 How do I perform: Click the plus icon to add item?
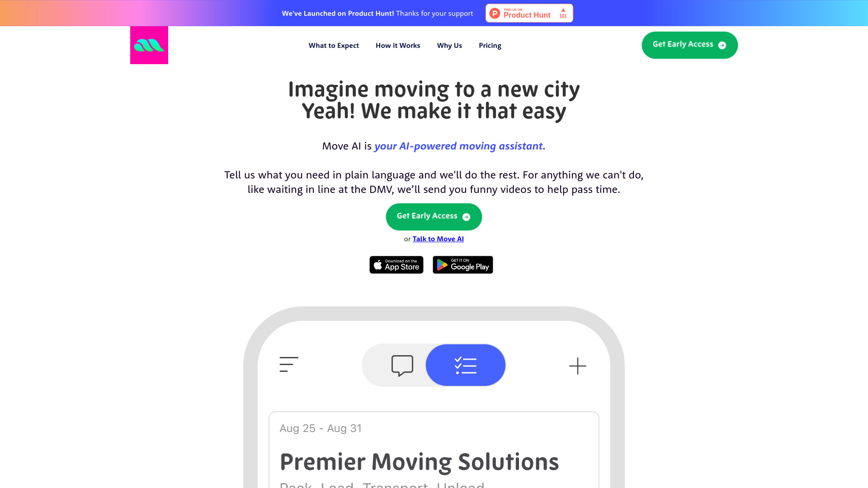(578, 366)
